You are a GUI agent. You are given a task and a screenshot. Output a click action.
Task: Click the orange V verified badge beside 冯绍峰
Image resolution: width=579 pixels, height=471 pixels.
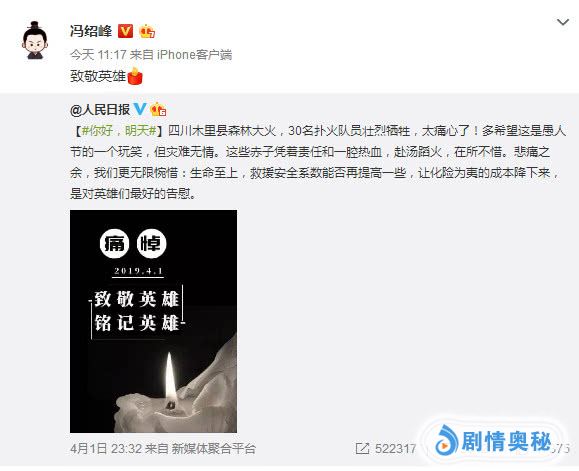pos(125,31)
